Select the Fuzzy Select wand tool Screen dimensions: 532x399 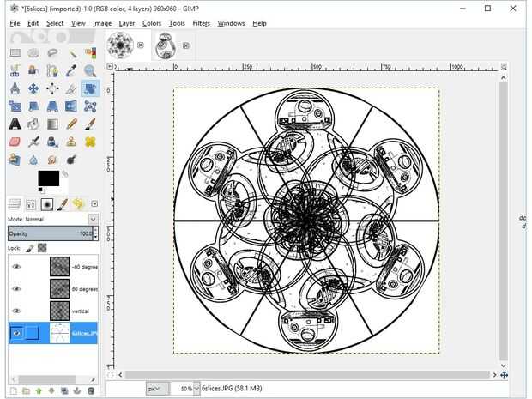[71, 53]
